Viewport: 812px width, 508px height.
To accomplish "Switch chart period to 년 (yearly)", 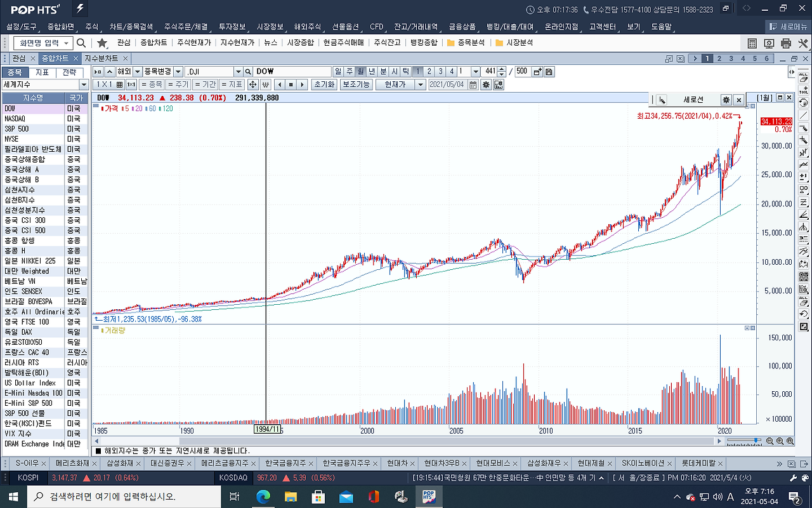I will click(372, 72).
